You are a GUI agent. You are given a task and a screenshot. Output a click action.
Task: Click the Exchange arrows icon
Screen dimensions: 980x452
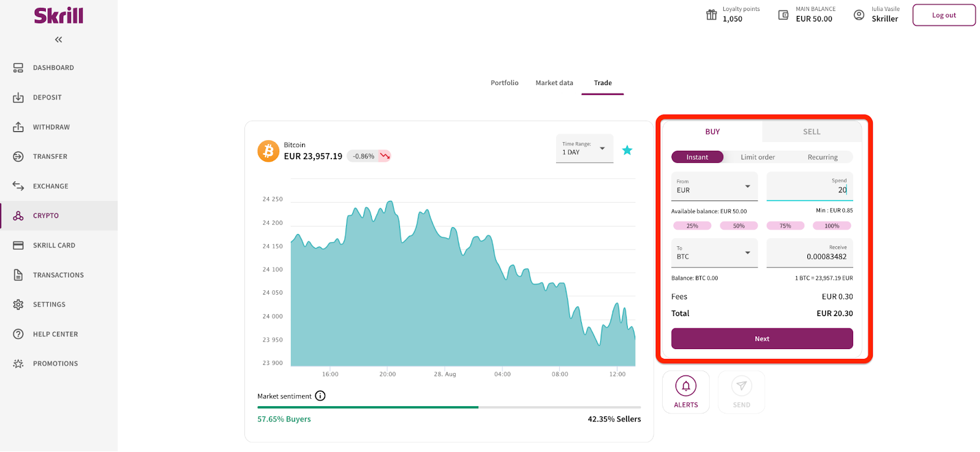(18, 186)
